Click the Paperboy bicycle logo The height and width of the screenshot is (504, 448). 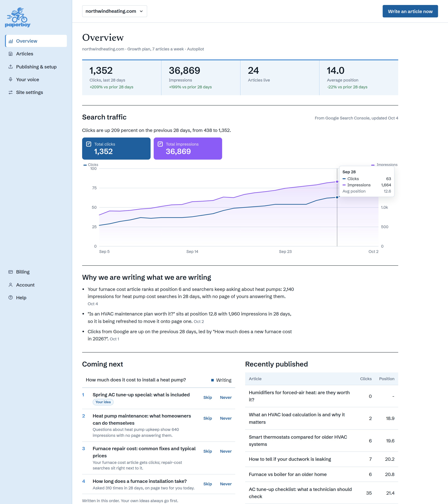[18, 17]
